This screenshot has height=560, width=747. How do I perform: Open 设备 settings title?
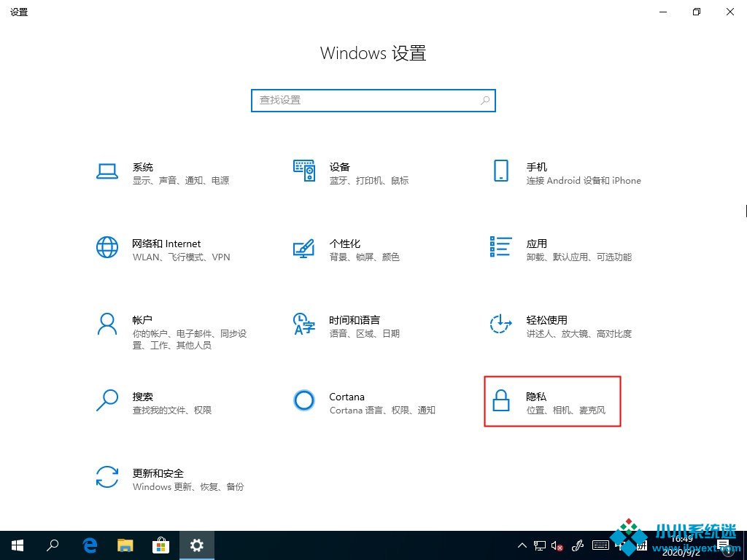tap(340, 167)
